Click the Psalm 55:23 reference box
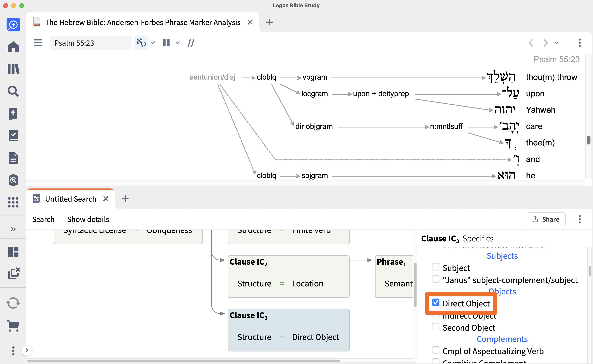 91,43
